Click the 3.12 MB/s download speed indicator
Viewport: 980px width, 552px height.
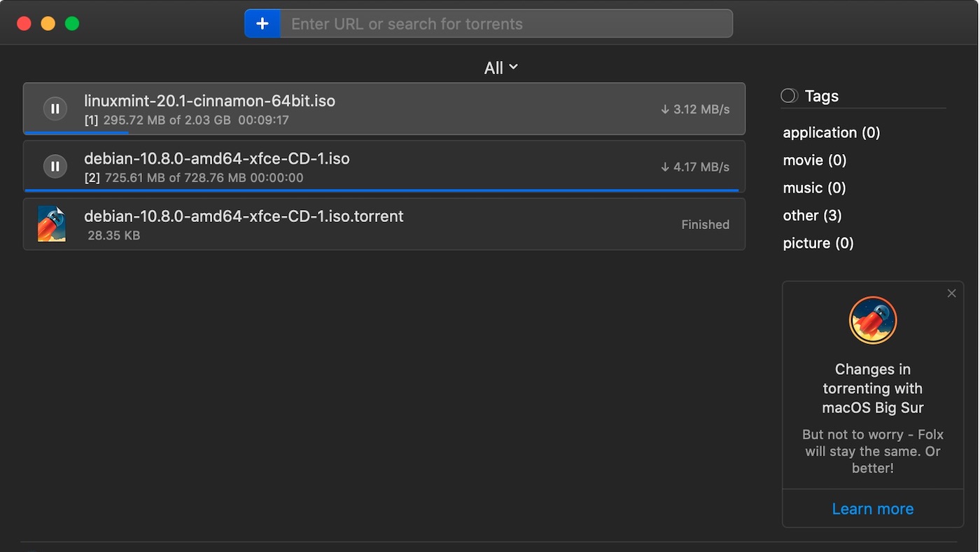click(695, 109)
